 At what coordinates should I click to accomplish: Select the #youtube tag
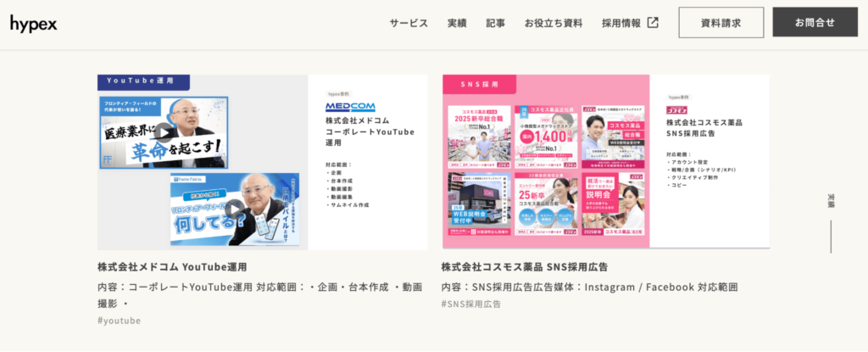[119, 321]
